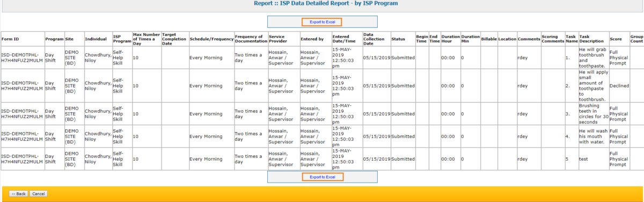The height and width of the screenshot is (202, 644).
Task: Click Export to Excel button above the table
Action: click(x=322, y=22)
